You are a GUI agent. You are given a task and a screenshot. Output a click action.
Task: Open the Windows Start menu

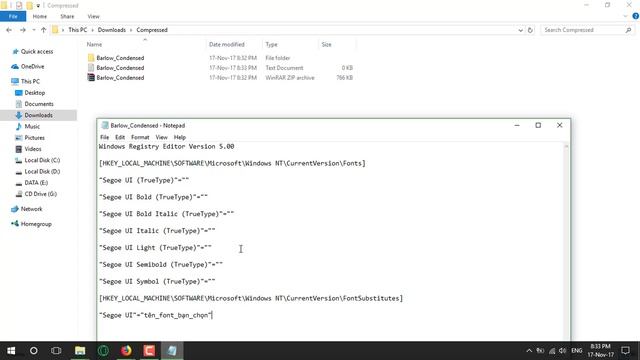coord(11,351)
